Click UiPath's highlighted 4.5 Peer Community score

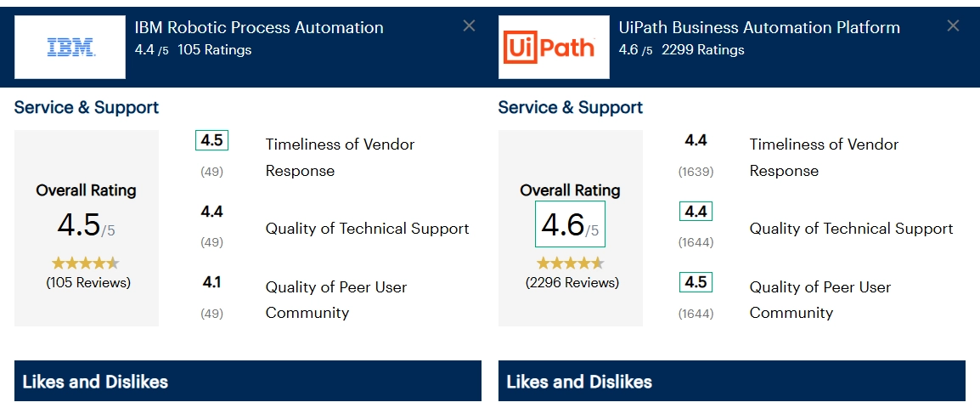(696, 282)
